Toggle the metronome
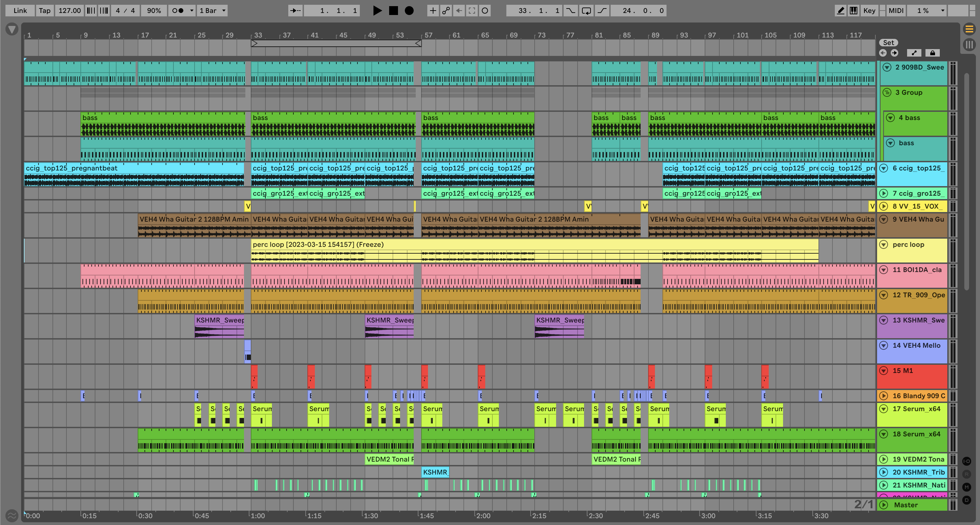This screenshot has height=525, width=980. [178, 11]
